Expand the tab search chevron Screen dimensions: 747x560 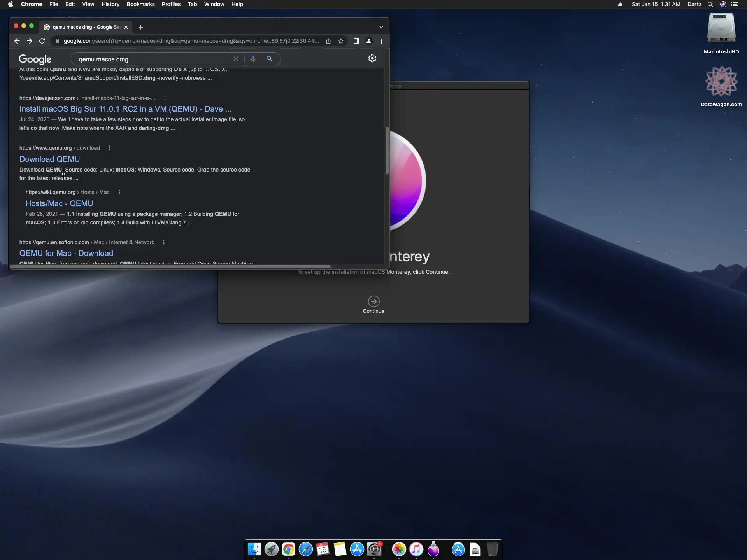[381, 27]
